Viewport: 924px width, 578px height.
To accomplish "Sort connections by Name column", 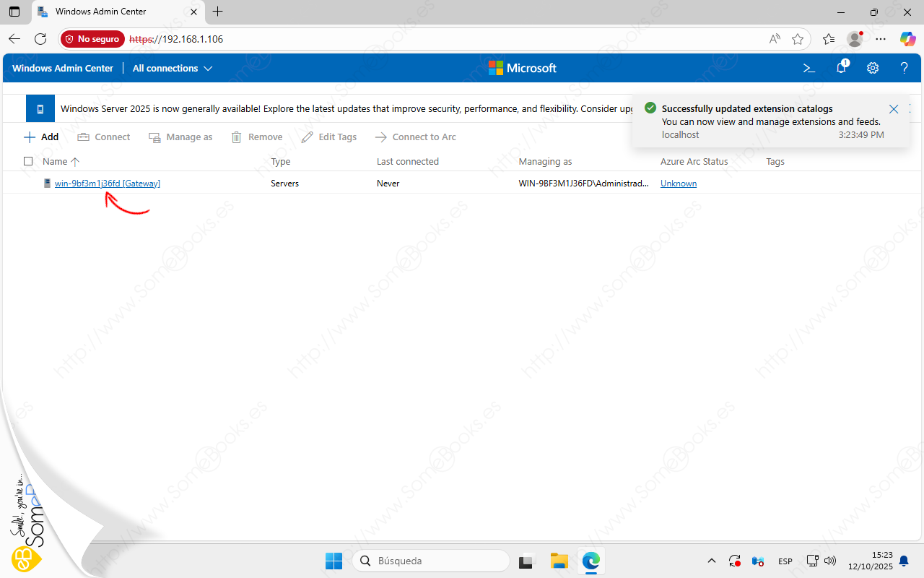I will pos(55,161).
